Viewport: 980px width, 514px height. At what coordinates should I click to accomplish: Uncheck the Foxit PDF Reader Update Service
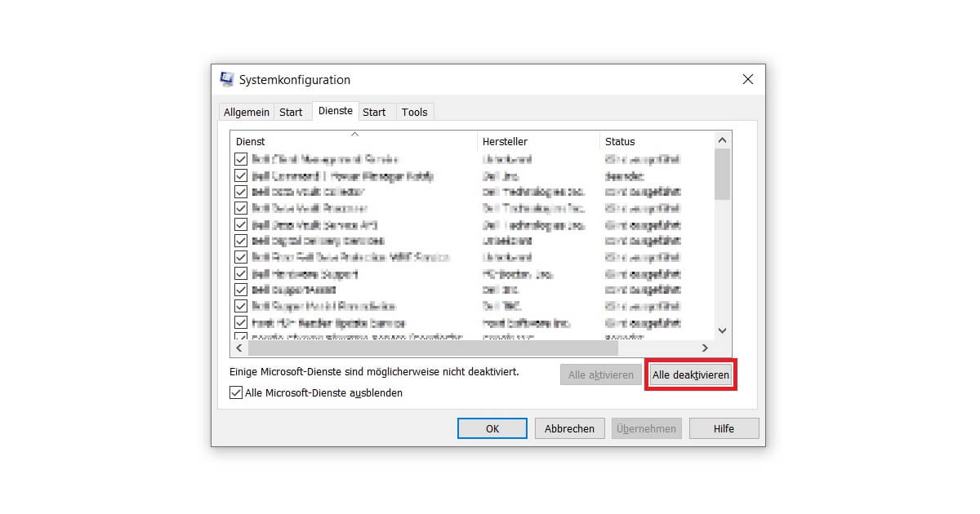[241, 323]
